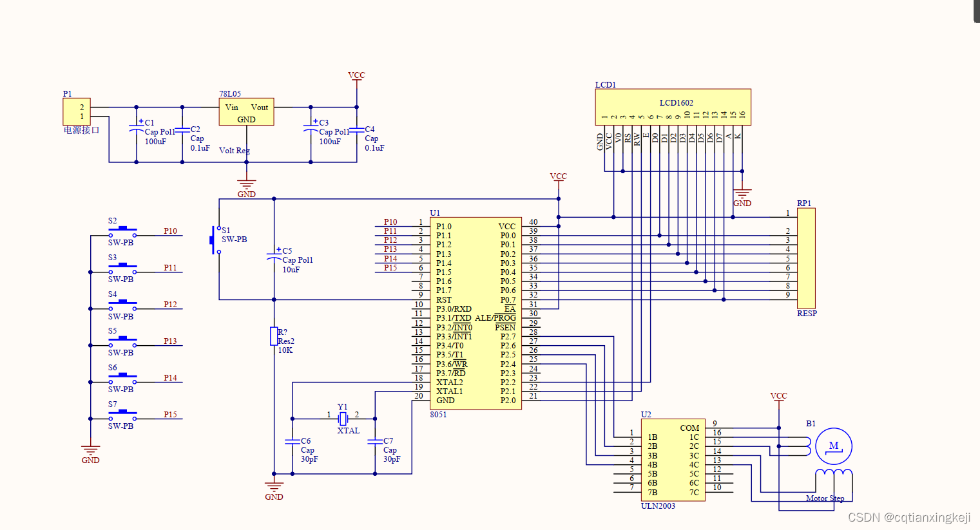The image size is (980, 530).
Task: Click pin number 40 next to U1 VCC
Action: tap(533, 222)
